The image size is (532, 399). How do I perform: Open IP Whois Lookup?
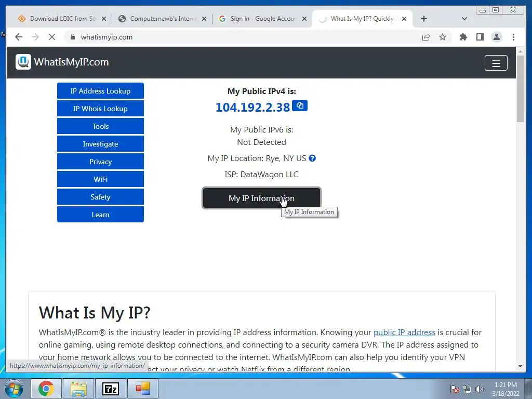click(x=100, y=109)
